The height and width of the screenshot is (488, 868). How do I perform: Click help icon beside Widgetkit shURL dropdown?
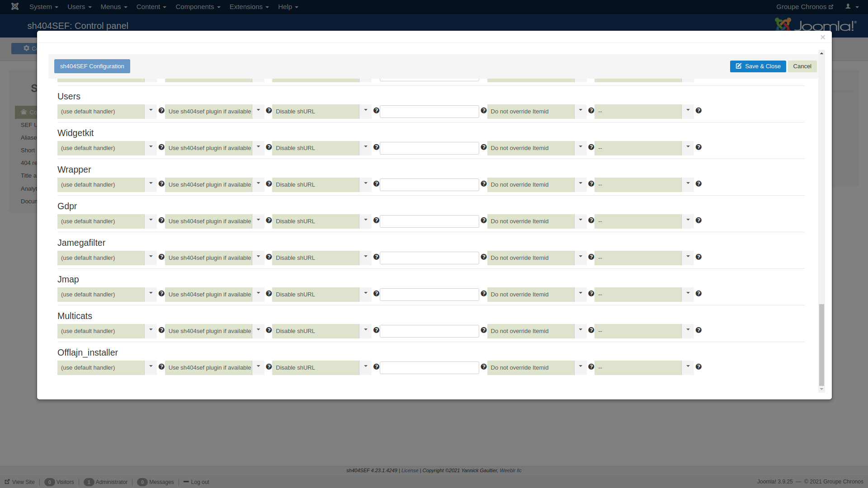coord(376,147)
